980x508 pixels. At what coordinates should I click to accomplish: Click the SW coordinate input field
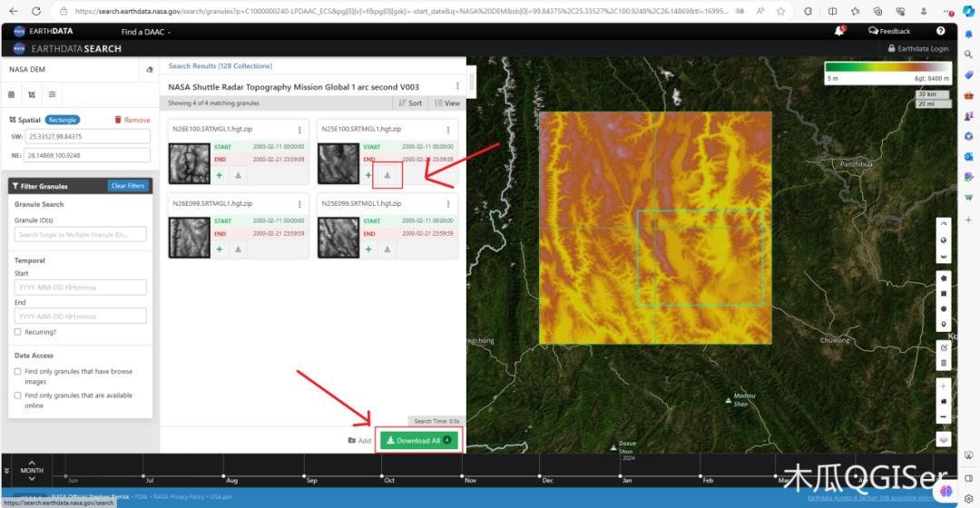[87, 136]
